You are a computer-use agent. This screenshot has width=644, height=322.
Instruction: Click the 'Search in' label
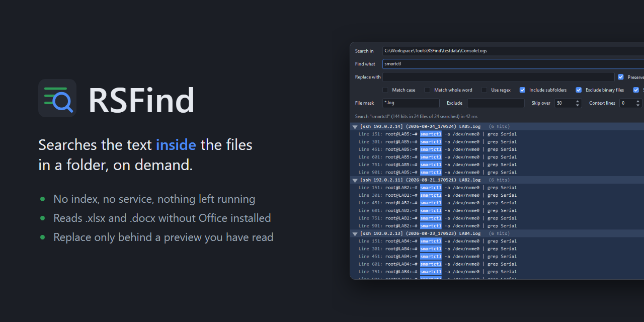(364, 51)
